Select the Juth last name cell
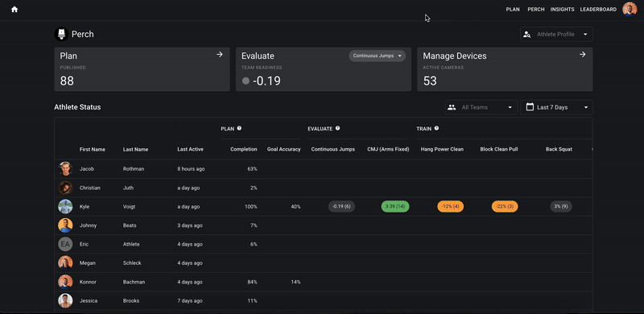 128,188
